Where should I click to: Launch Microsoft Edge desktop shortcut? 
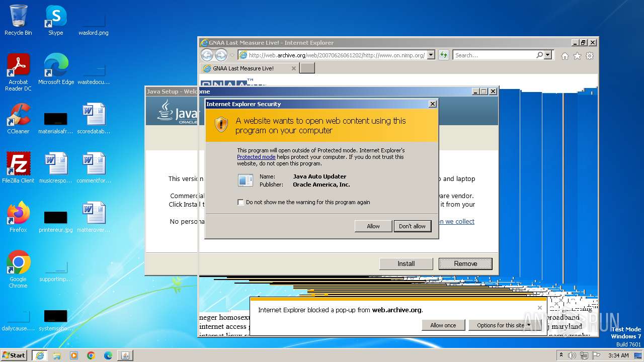click(56, 69)
